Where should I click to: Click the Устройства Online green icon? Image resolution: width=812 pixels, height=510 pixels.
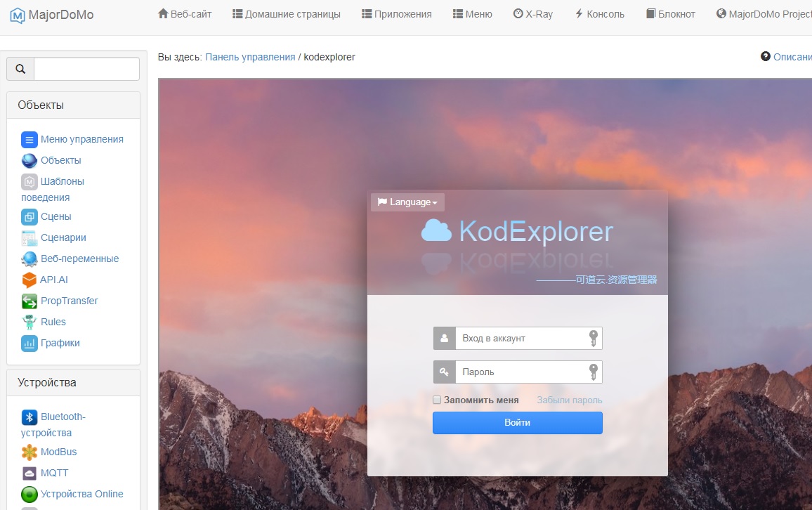click(x=29, y=495)
